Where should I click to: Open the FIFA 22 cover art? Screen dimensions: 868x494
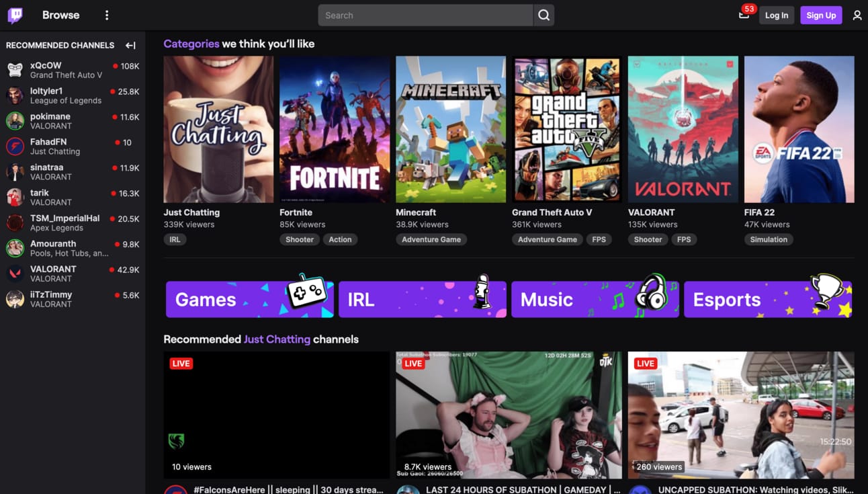799,129
